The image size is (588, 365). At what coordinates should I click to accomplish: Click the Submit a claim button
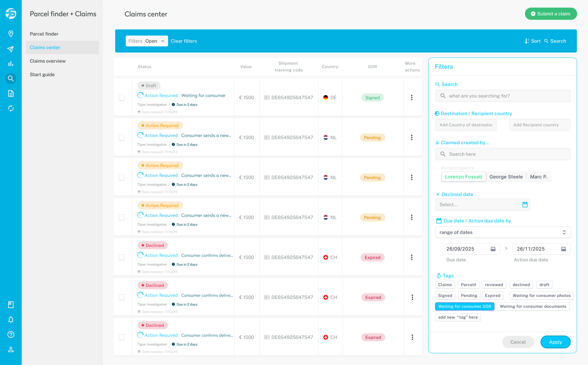pos(551,14)
